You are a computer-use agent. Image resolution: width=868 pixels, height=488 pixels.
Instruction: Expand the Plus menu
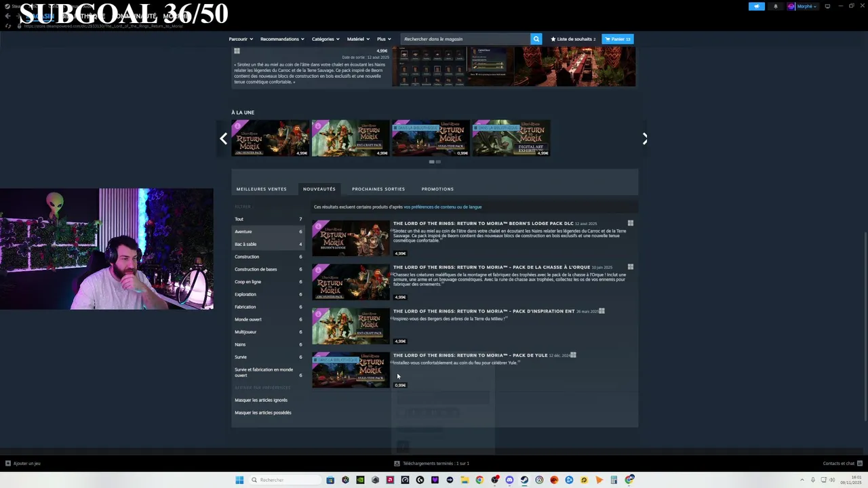[384, 39]
